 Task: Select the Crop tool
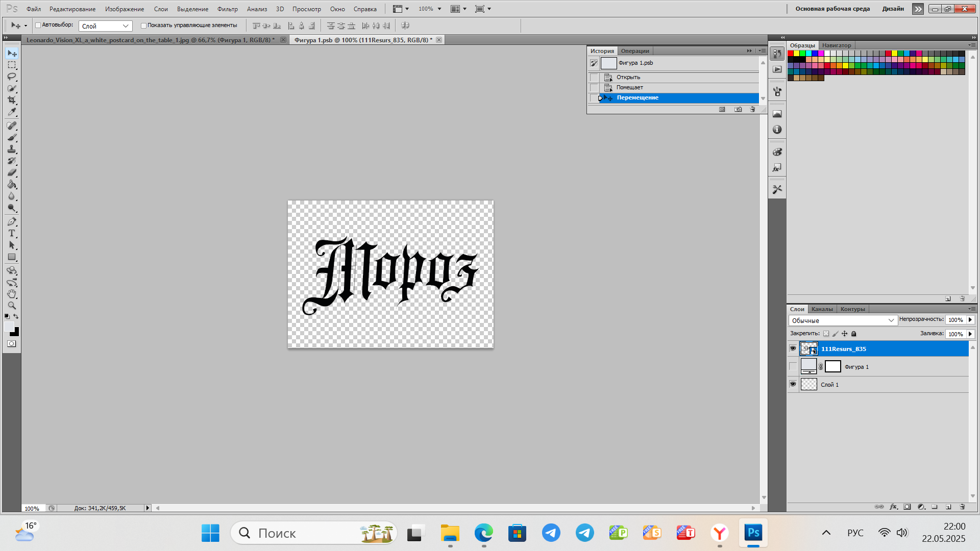coord(12,100)
